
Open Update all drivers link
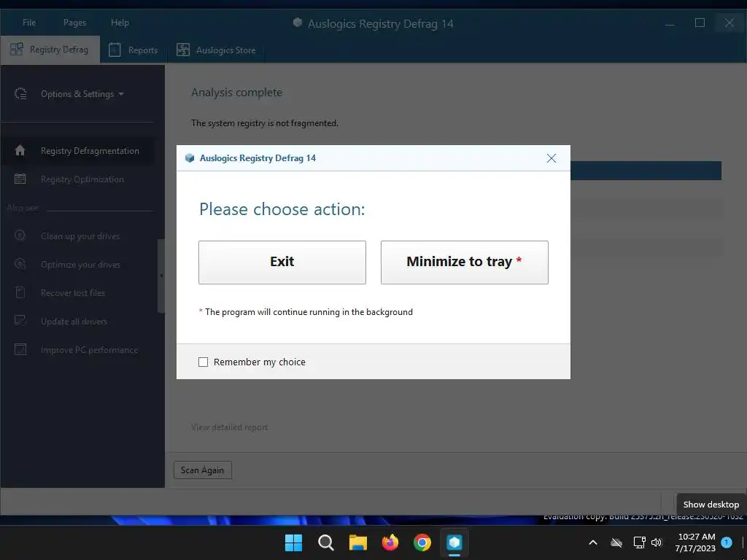click(74, 322)
